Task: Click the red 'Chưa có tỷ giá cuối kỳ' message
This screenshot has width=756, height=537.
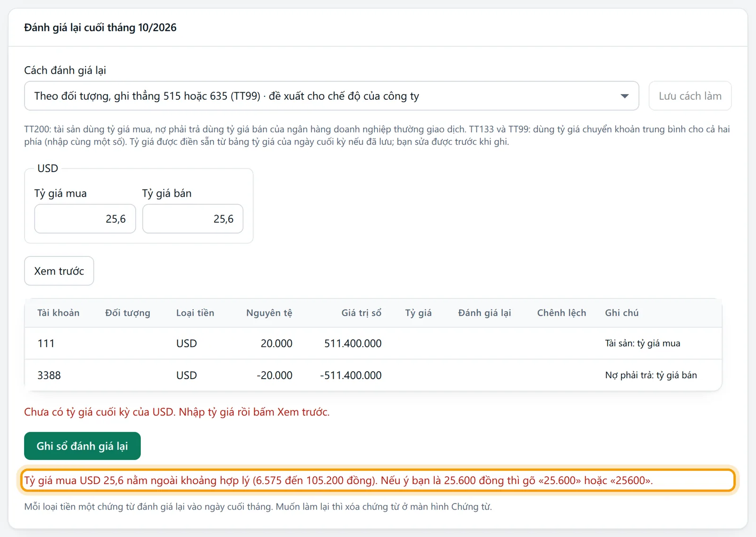Action: click(177, 412)
